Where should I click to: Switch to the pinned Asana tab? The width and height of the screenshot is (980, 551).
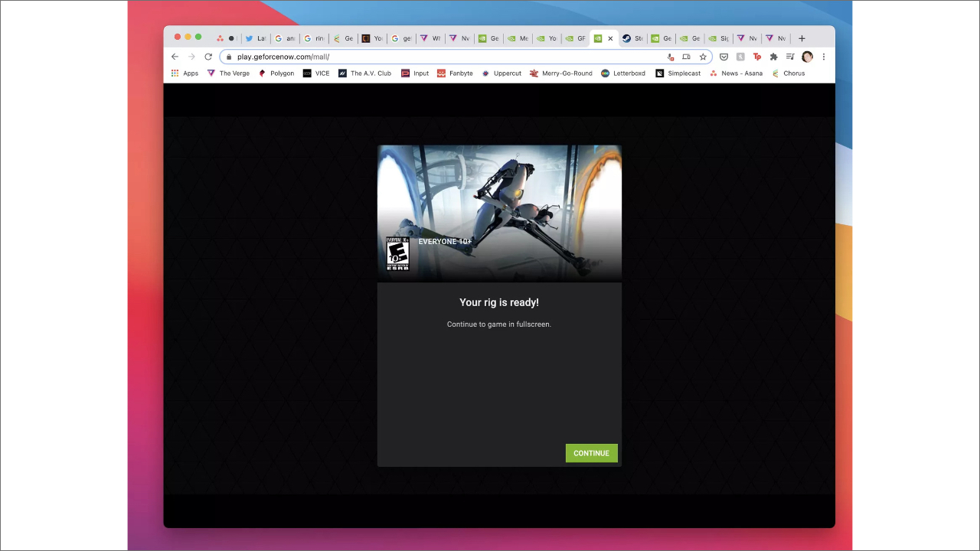tap(225, 38)
